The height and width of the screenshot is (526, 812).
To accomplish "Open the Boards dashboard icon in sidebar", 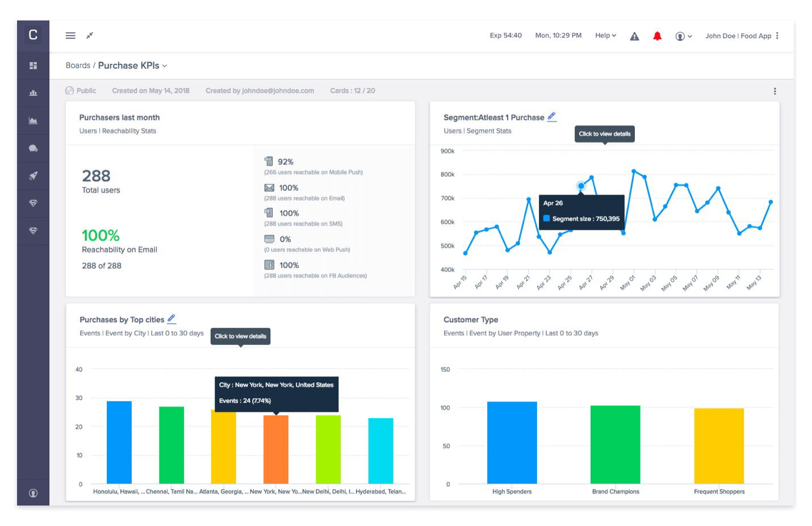I will click(x=33, y=65).
